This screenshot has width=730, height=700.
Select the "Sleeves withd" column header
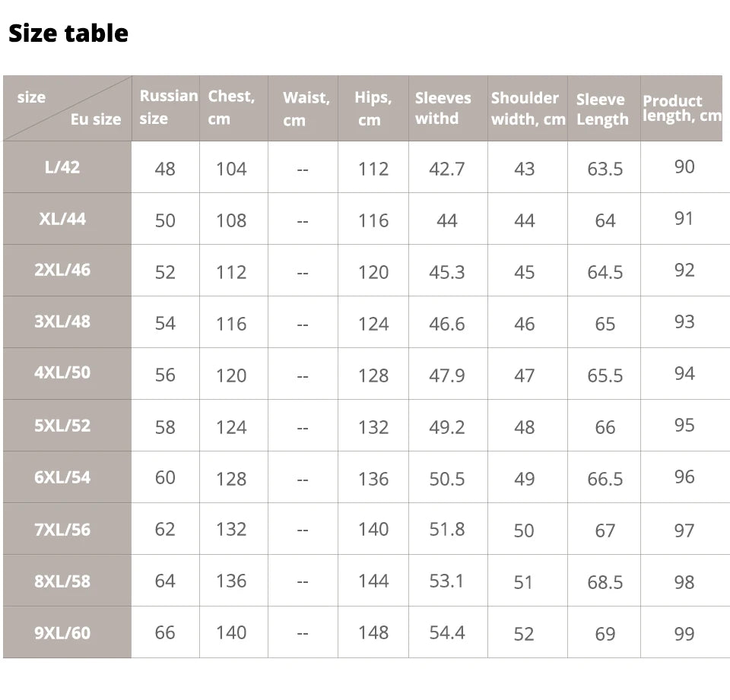pos(443,108)
